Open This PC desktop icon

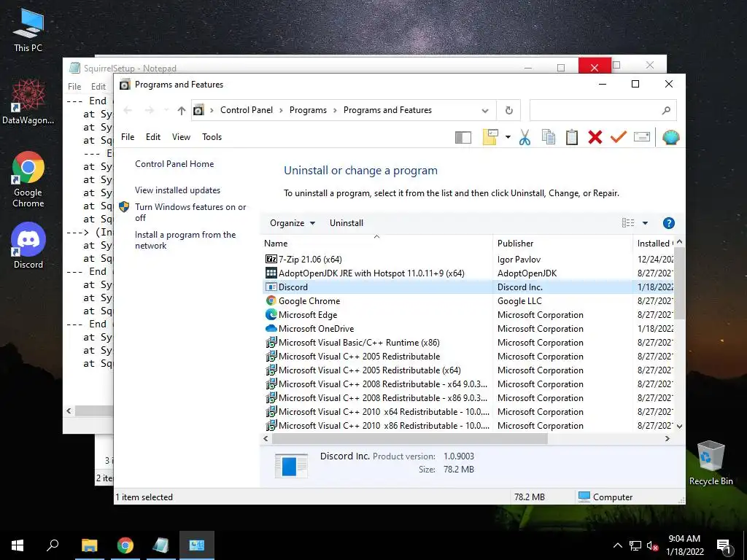[x=28, y=29]
